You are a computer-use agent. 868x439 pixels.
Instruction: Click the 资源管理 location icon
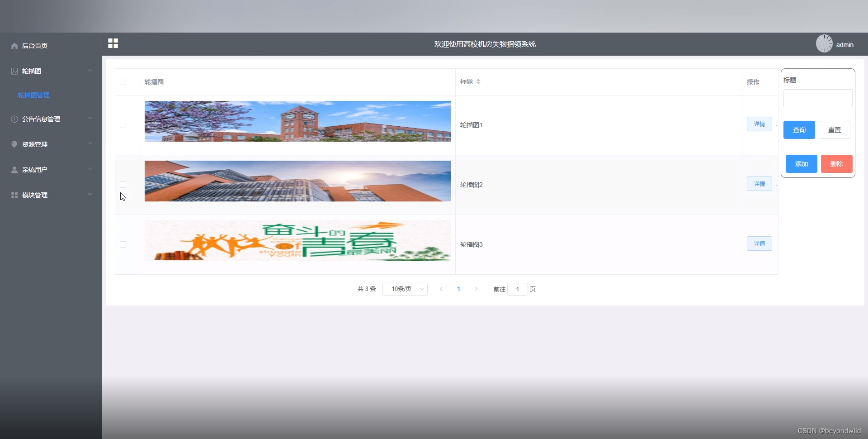14,144
